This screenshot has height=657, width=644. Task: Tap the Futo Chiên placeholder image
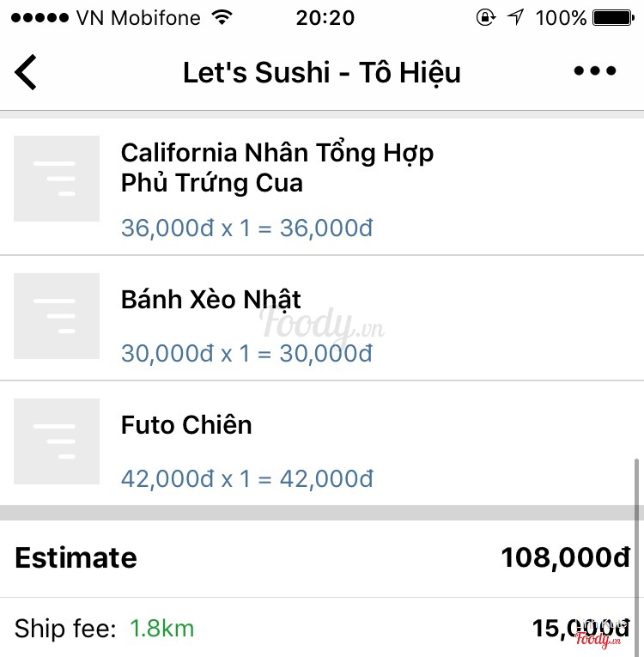(x=57, y=441)
